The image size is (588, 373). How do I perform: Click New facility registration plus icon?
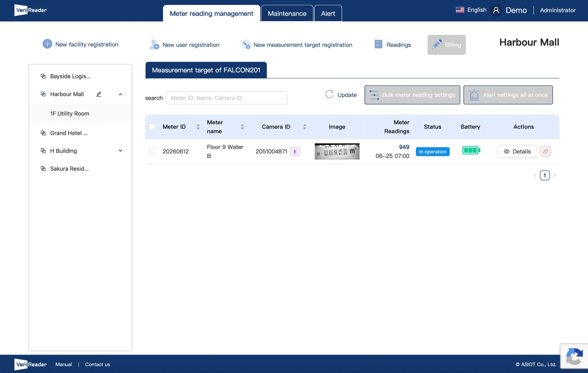47,44
